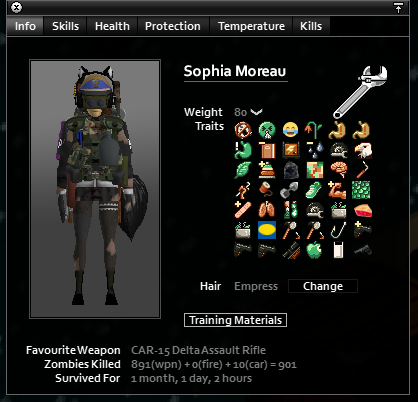Click the blue square with yellow oval icon
Viewport: 418px width, 402px height.
click(267, 230)
